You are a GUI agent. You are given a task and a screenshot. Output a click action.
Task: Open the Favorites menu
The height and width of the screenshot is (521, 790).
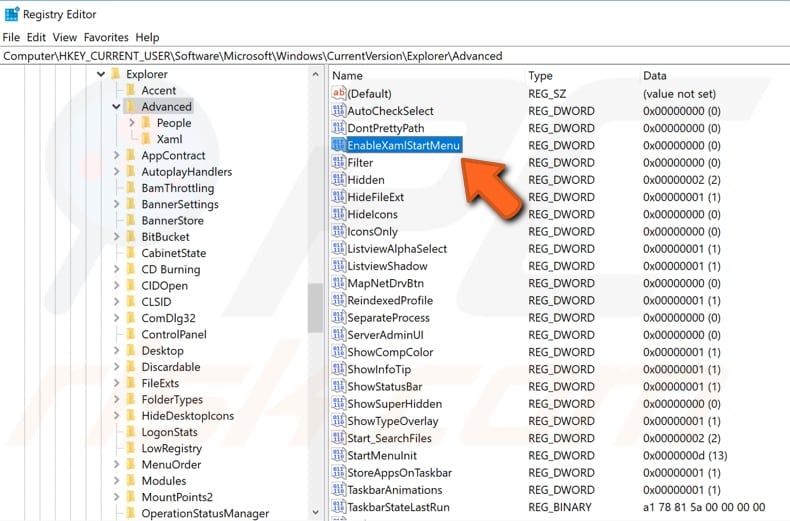tap(106, 37)
